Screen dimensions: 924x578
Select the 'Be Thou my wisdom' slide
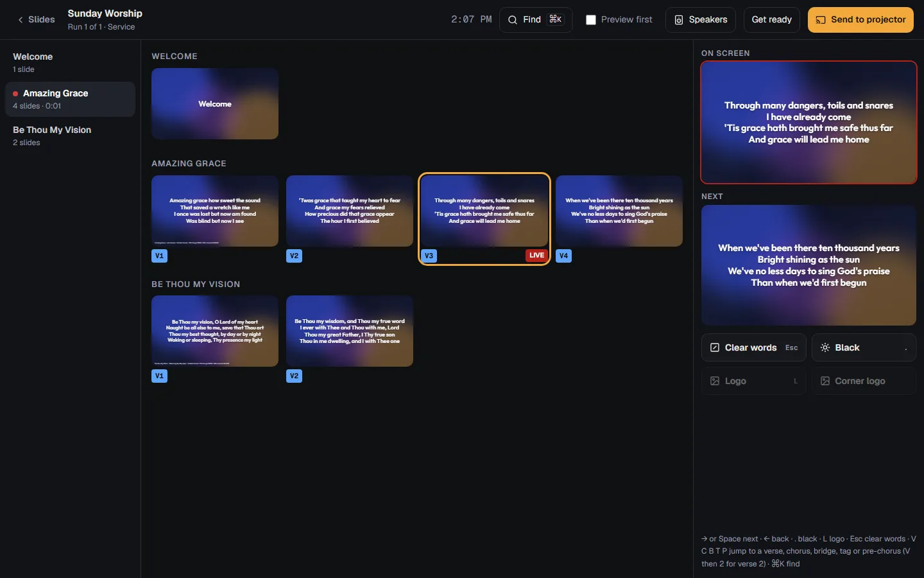[x=350, y=331]
